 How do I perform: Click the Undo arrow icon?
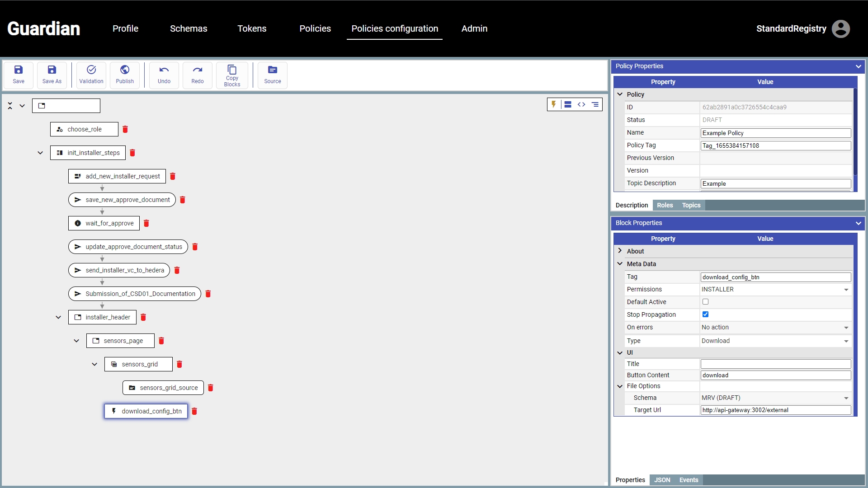tap(164, 70)
